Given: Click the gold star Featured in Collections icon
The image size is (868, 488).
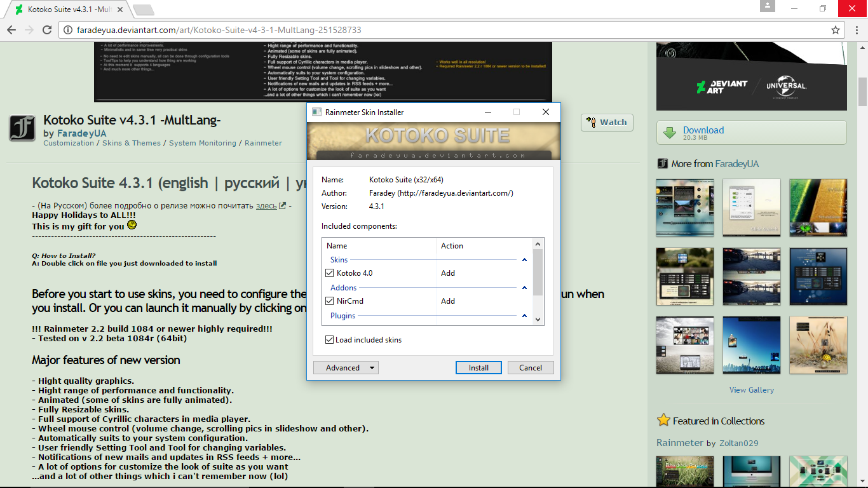Looking at the screenshot, I should pyautogui.click(x=663, y=420).
